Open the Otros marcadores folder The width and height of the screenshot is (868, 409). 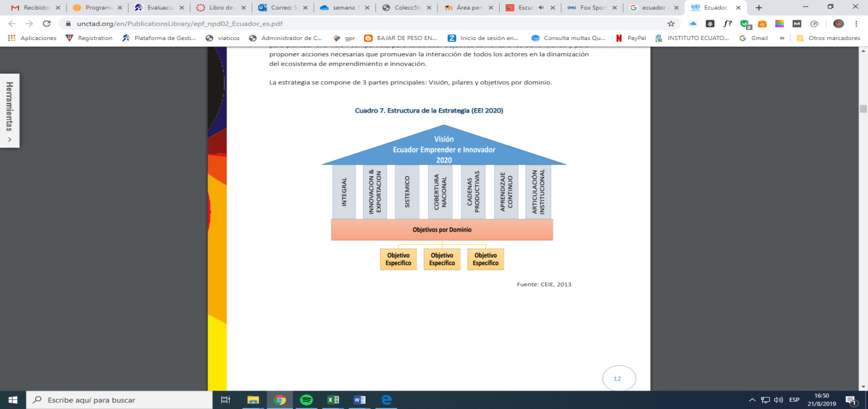pyautogui.click(x=828, y=38)
